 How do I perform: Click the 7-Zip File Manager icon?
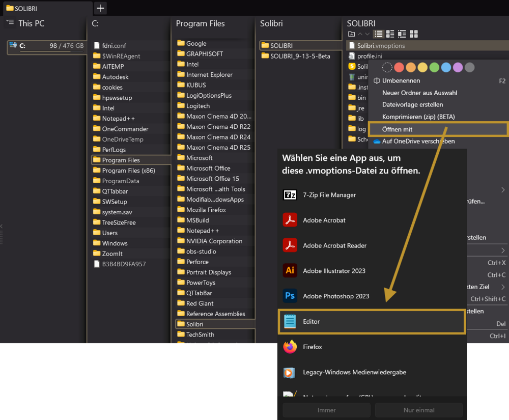coord(290,195)
